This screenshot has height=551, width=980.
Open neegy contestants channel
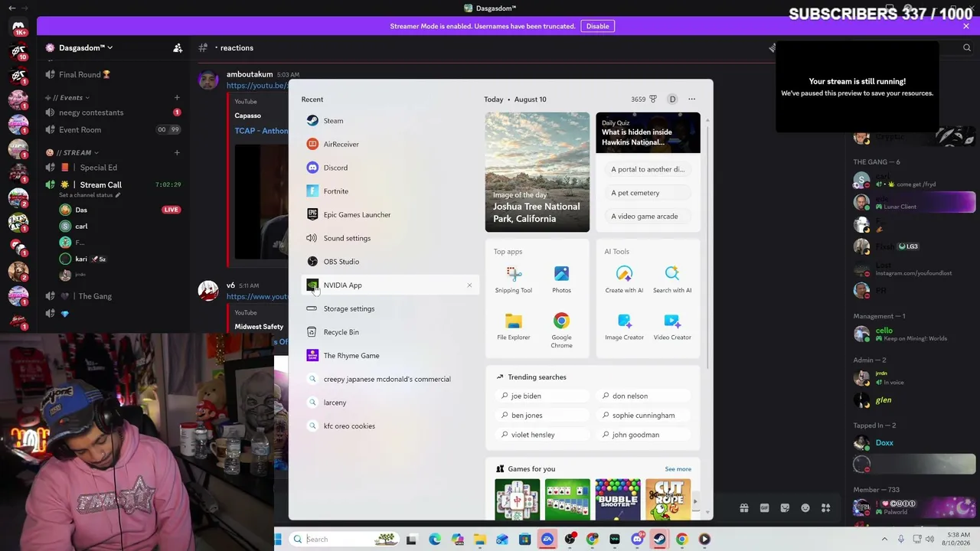(113, 112)
